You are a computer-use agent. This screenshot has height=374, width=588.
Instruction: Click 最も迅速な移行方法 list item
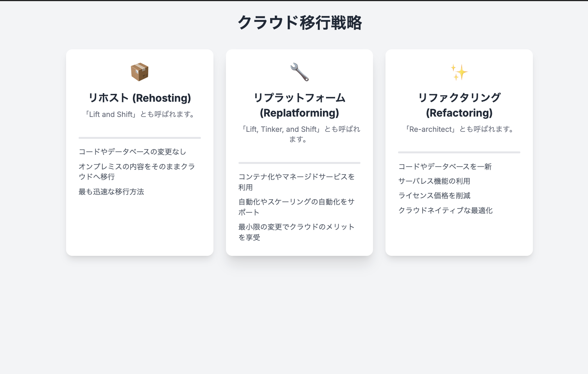111,192
